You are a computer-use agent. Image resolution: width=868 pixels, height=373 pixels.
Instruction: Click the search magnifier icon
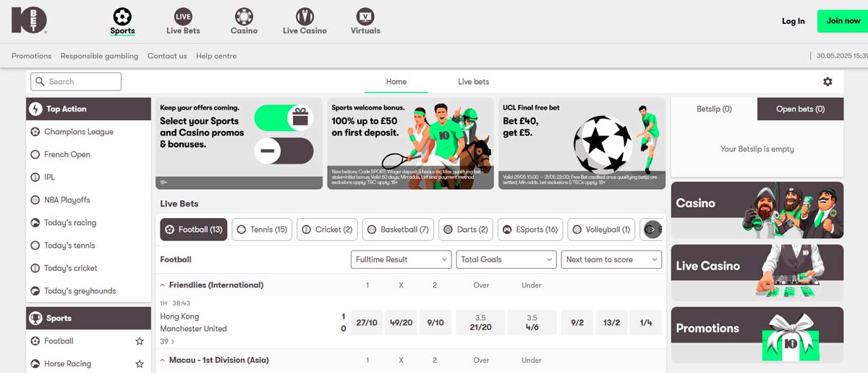[x=40, y=82]
